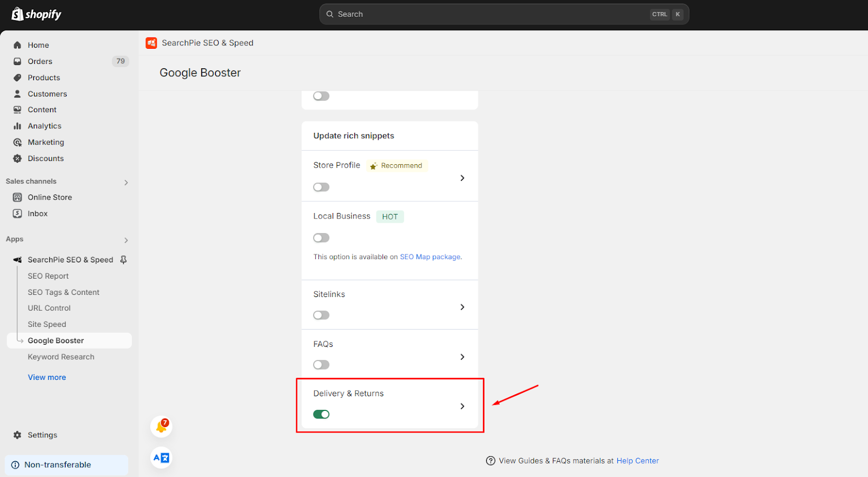Click the Marketing target icon

17,142
